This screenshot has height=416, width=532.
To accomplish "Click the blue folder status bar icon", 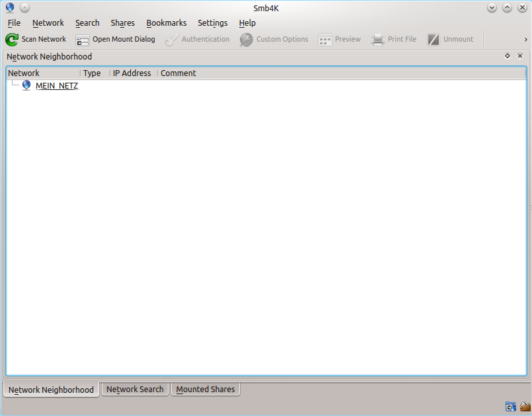I will (x=511, y=406).
